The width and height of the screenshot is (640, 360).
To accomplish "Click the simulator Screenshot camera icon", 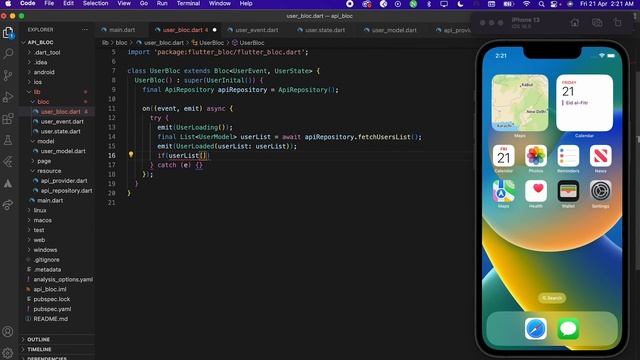I will (597, 23).
